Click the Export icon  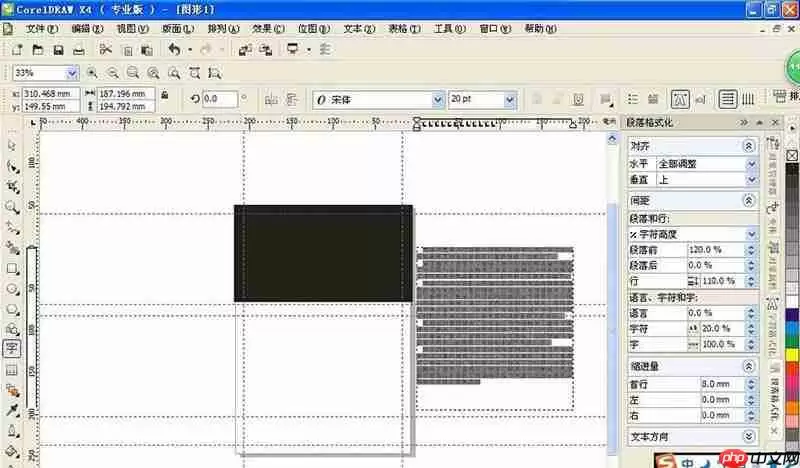pyautogui.click(x=265, y=50)
